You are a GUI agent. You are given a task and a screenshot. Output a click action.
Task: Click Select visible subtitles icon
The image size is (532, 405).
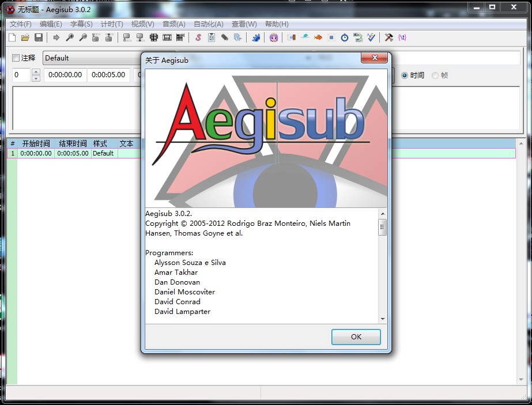tap(154, 37)
